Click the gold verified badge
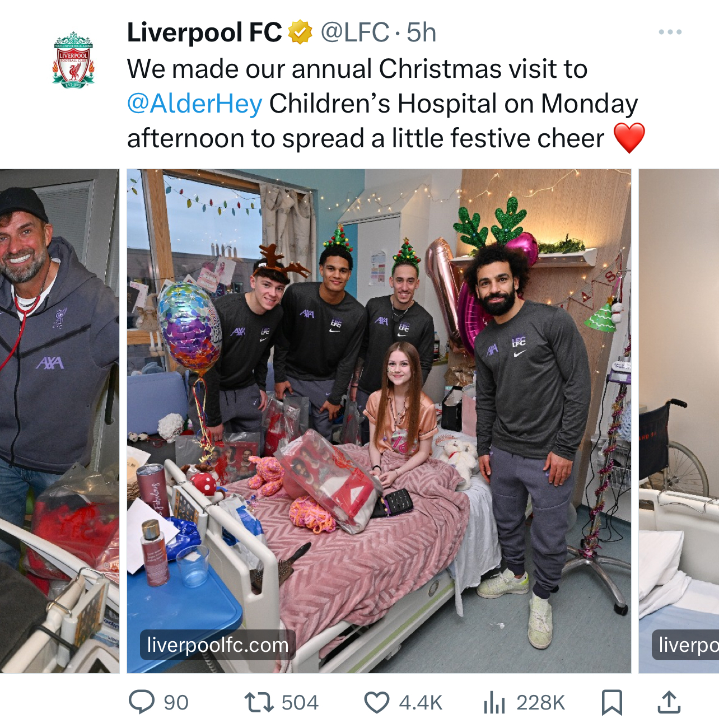The width and height of the screenshot is (719, 728). tap(300, 32)
